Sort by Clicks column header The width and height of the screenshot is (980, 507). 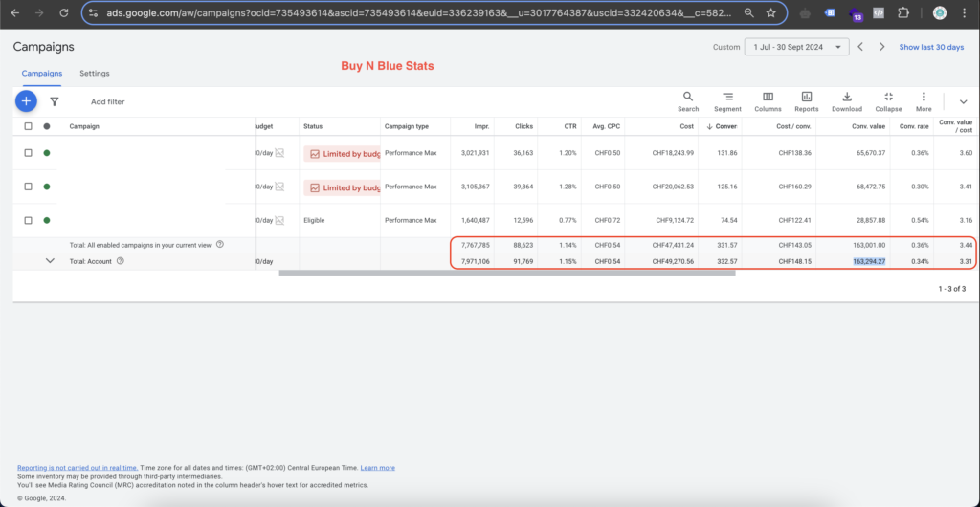click(x=523, y=126)
